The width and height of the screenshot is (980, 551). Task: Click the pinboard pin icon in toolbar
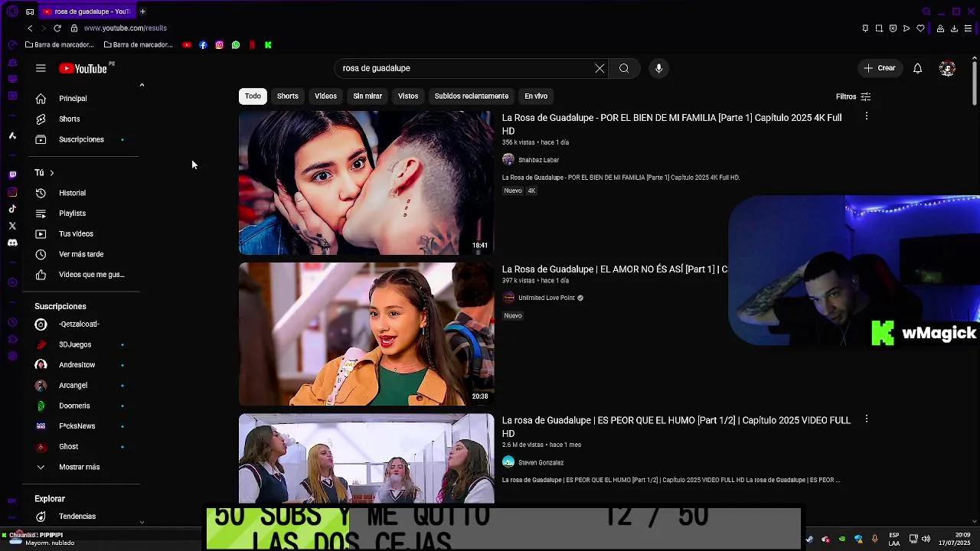[x=865, y=28]
